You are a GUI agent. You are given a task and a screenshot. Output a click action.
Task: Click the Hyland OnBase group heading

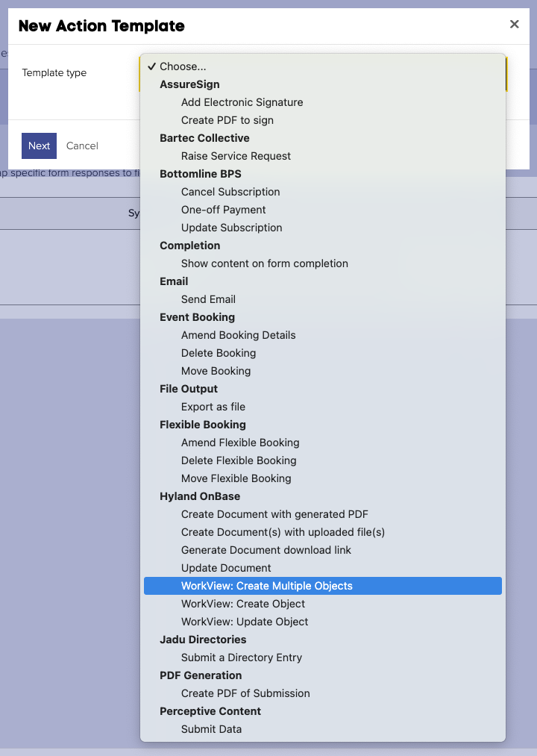pos(200,496)
